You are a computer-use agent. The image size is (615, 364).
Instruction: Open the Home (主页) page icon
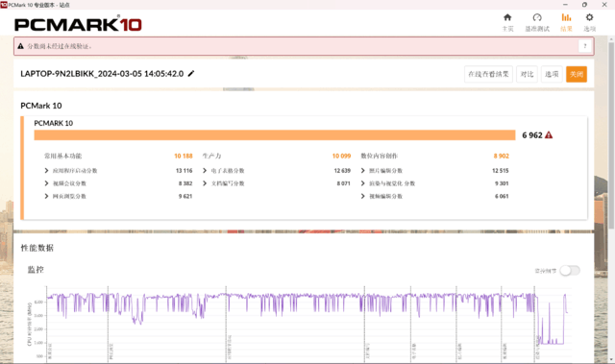click(x=507, y=17)
